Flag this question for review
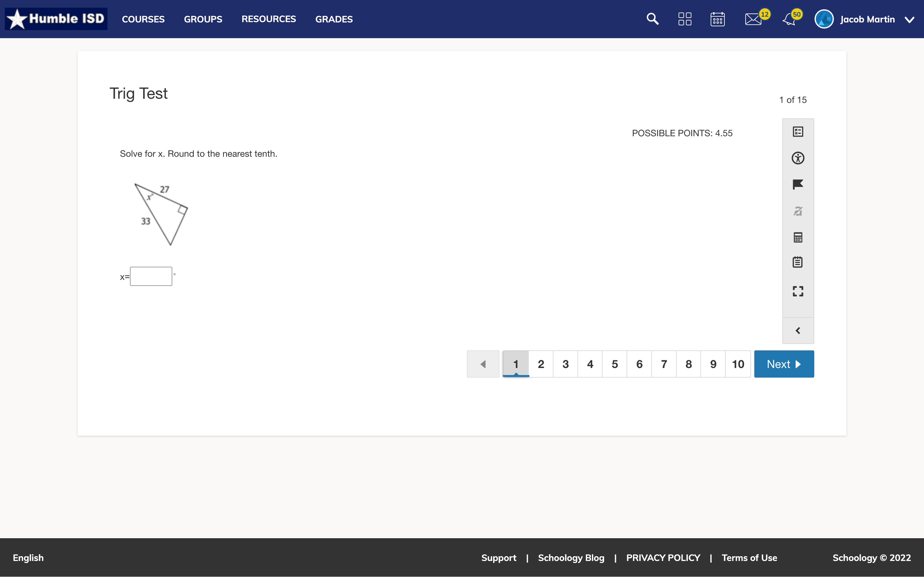Viewport: 924px width, 577px height. tap(798, 184)
